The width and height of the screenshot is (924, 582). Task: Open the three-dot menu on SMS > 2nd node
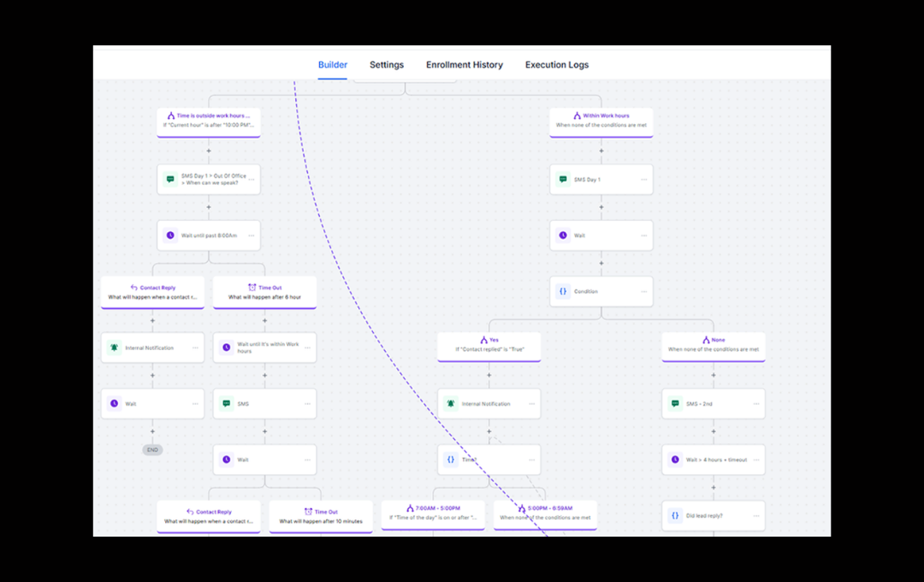coord(755,404)
